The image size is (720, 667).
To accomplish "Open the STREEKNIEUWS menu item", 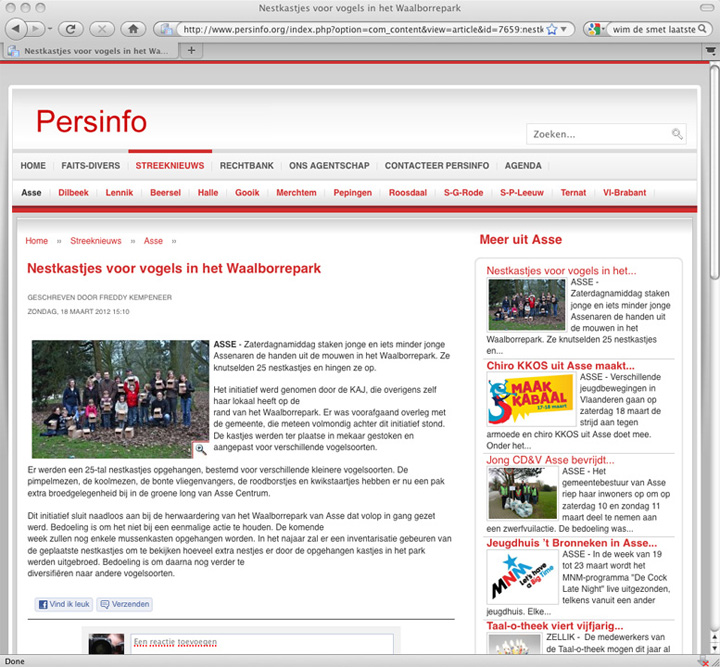I will click(170, 166).
